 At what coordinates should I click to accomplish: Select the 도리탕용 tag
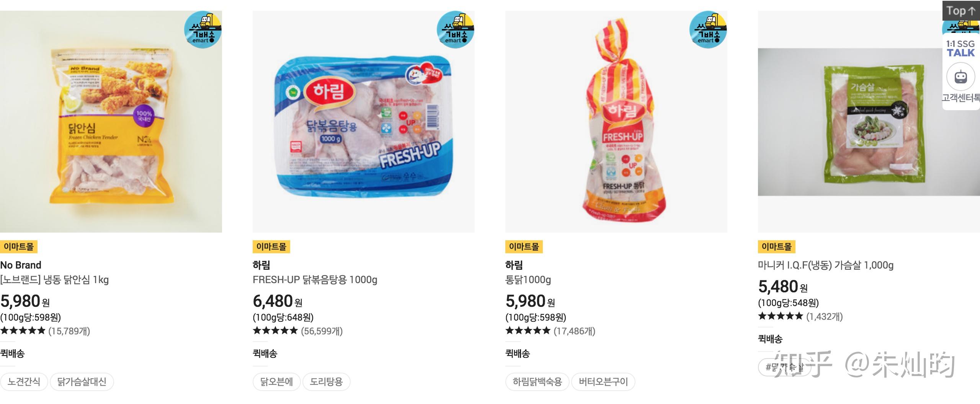point(326,381)
